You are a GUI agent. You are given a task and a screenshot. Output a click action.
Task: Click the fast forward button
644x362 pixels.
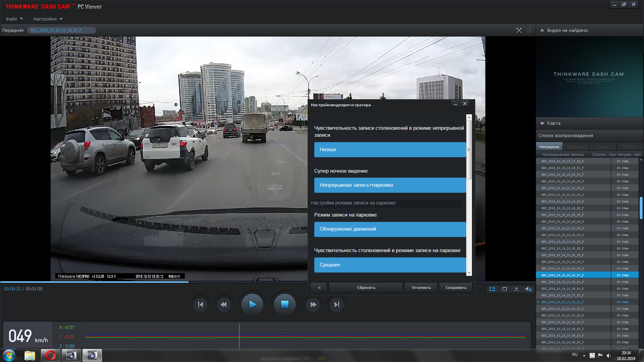tap(313, 305)
